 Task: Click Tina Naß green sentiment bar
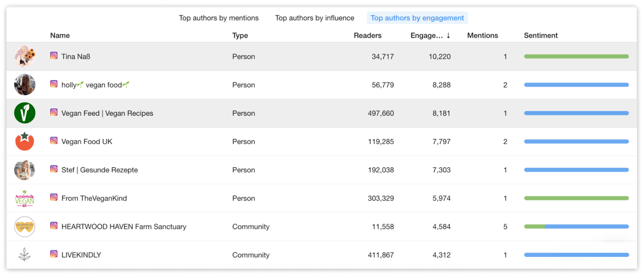(576, 56)
